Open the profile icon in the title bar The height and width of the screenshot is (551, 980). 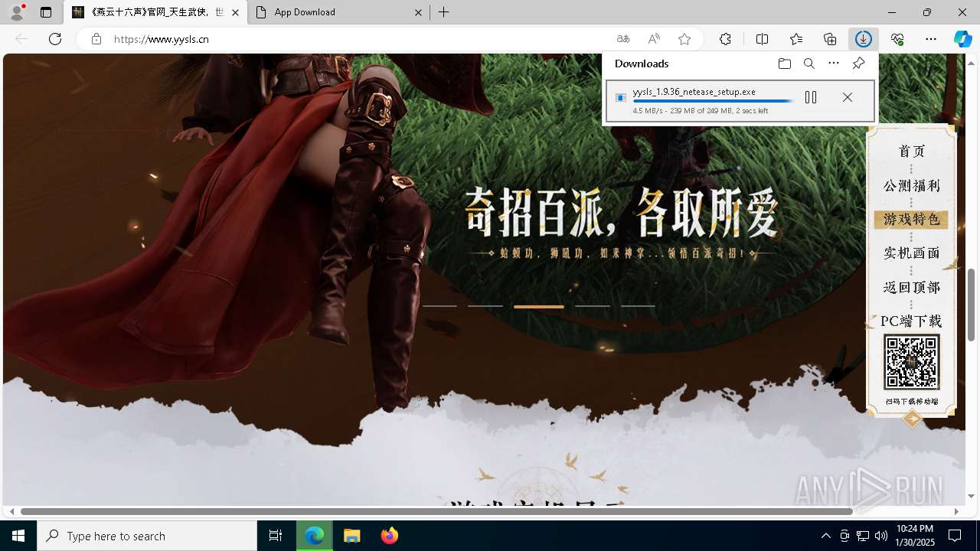[16, 12]
